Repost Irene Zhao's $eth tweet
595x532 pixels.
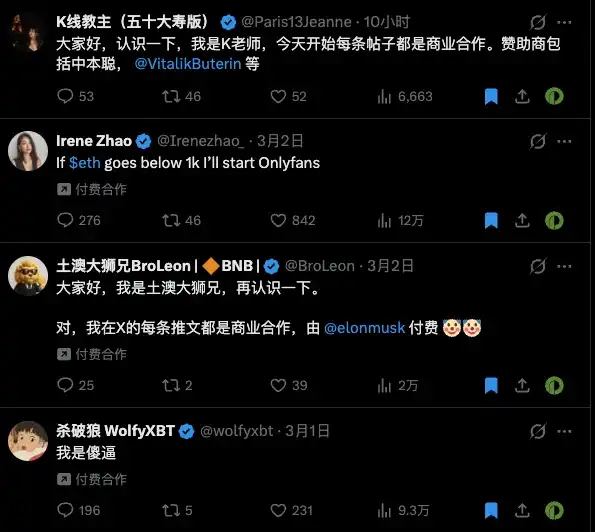pyautogui.click(x=181, y=220)
